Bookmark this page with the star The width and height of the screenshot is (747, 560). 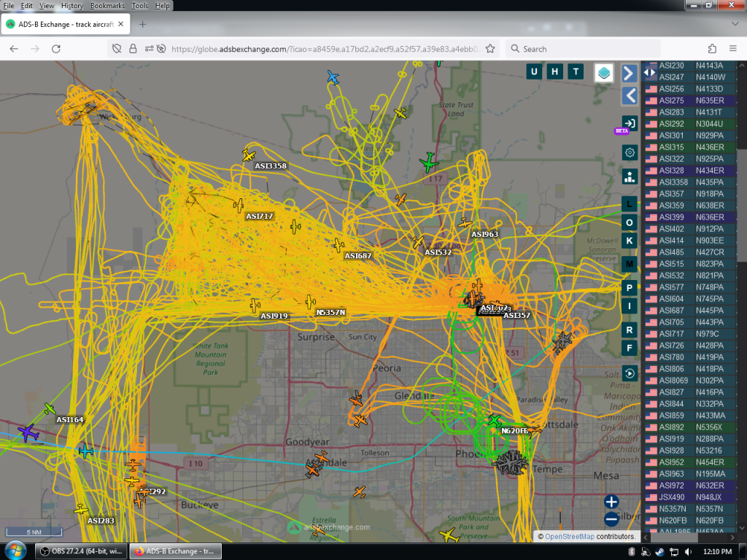[489, 49]
